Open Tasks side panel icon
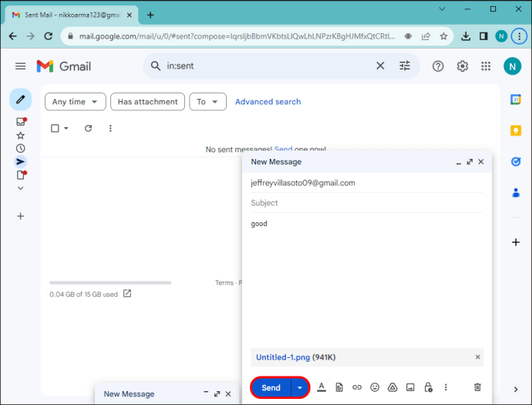The width and height of the screenshot is (532, 405). click(516, 161)
